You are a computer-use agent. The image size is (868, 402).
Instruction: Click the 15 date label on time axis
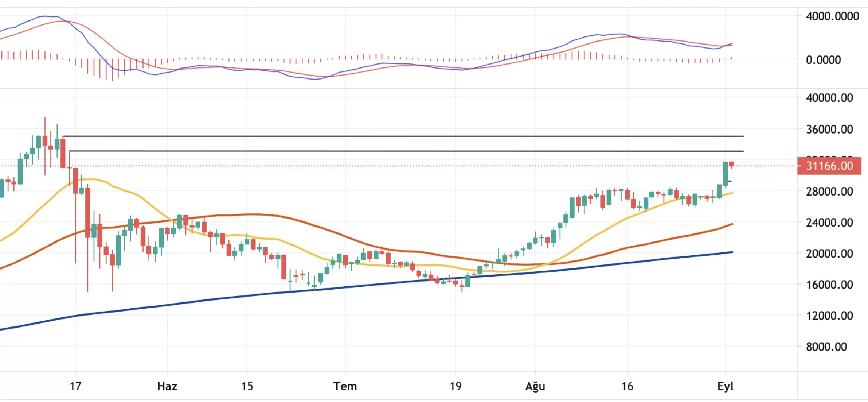pos(247,386)
